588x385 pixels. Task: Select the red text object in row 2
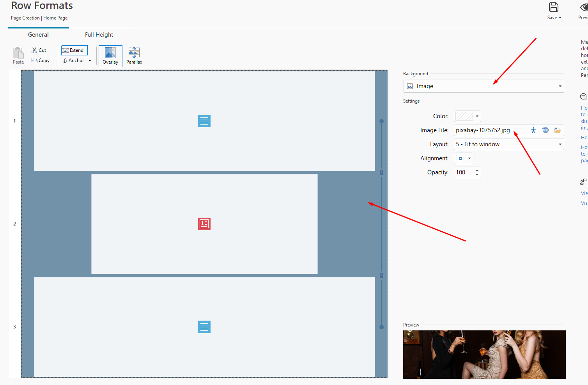204,224
